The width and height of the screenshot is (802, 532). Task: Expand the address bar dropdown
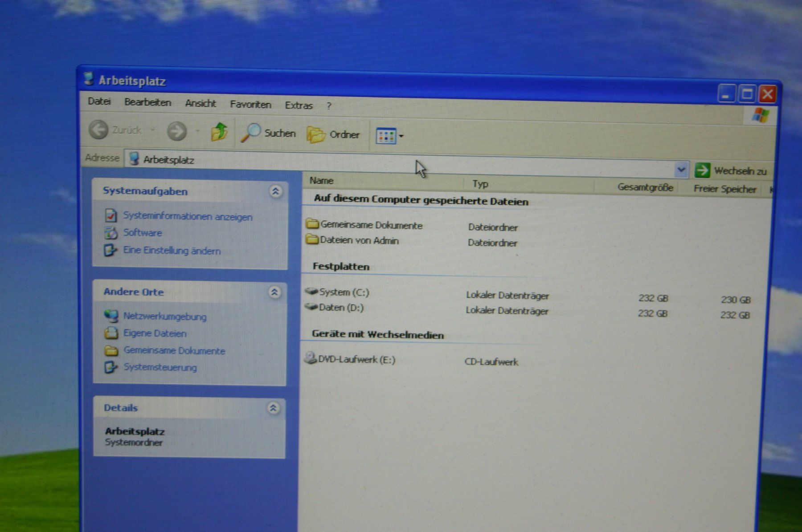[x=680, y=170]
